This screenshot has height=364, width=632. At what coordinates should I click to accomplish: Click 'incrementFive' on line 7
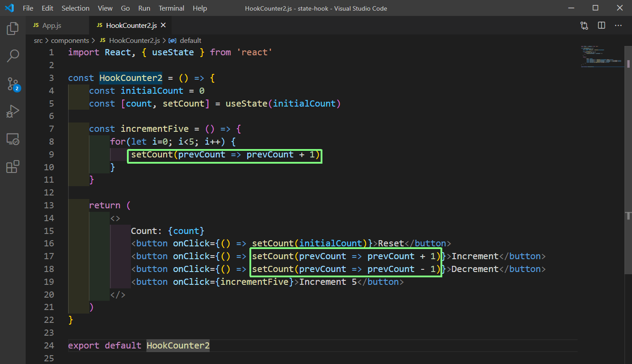(155, 129)
